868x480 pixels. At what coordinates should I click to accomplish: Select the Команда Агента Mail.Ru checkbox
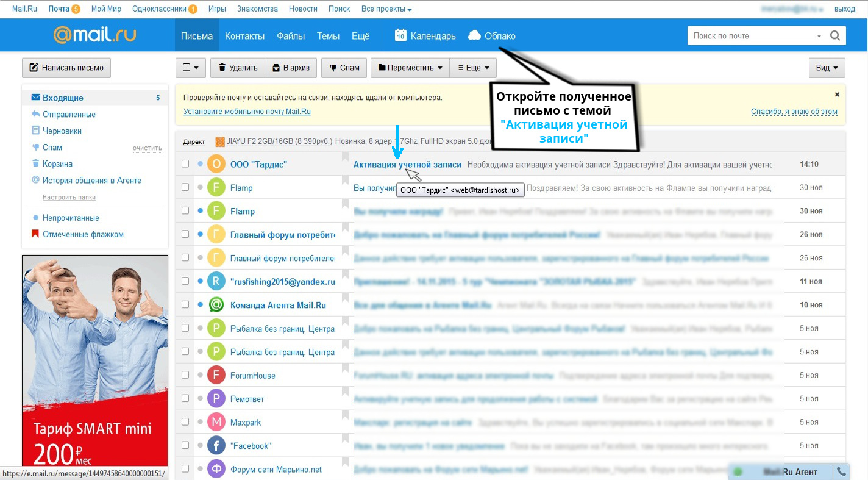185,305
